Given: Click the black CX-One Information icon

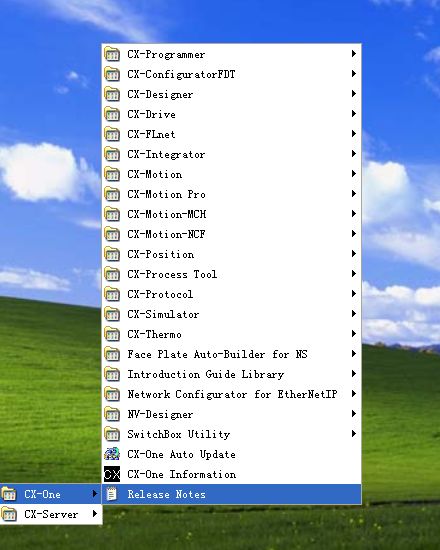Looking at the screenshot, I should (112, 474).
